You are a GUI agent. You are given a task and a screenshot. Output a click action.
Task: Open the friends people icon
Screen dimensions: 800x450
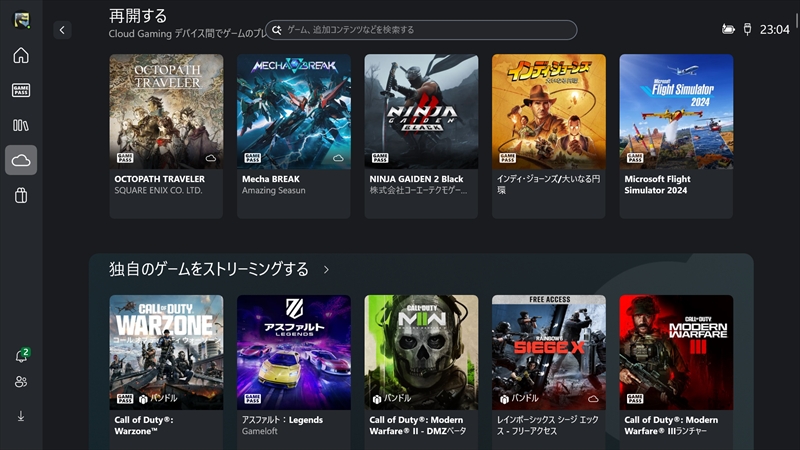(21, 382)
